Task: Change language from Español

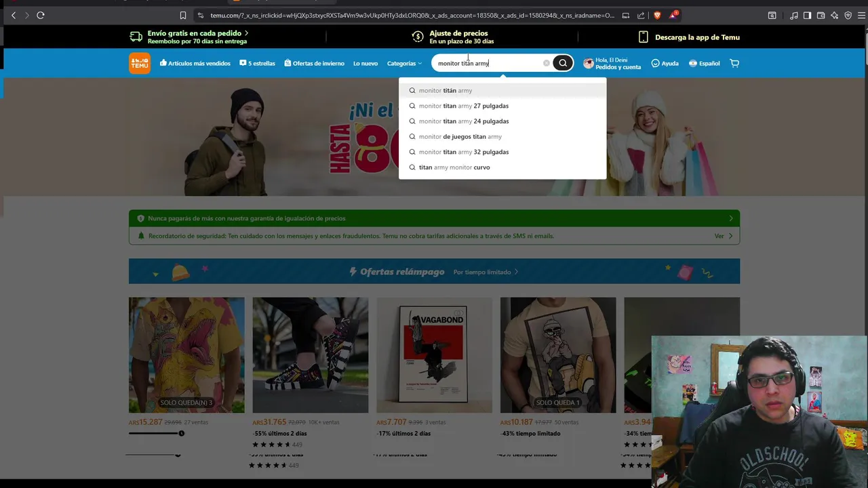Action: 704,63
